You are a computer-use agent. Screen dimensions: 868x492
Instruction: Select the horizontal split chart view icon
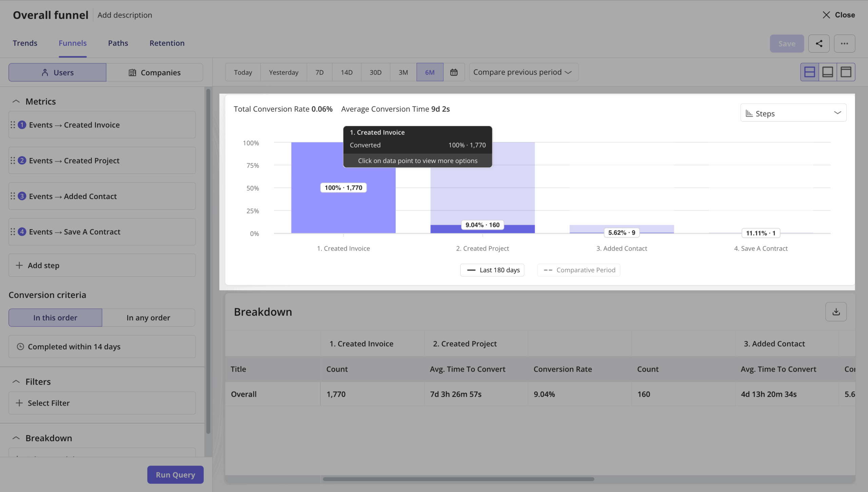point(810,72)
